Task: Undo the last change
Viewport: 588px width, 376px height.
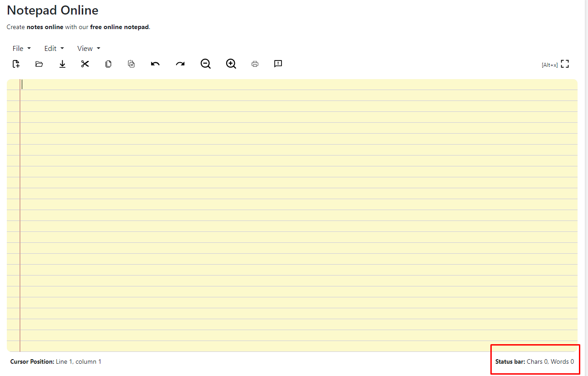Action: pyautogui.click(x=155, y=64)
